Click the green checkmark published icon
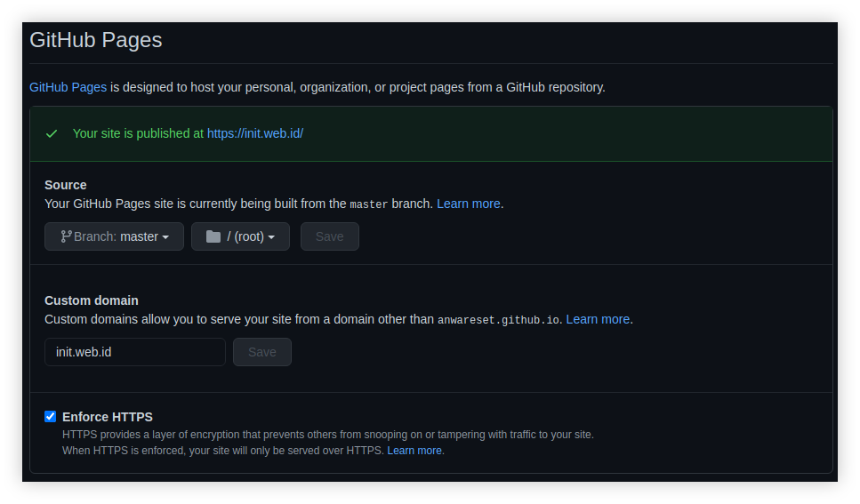This screenshot has height=504, width=860. click(x=52, y=133)
